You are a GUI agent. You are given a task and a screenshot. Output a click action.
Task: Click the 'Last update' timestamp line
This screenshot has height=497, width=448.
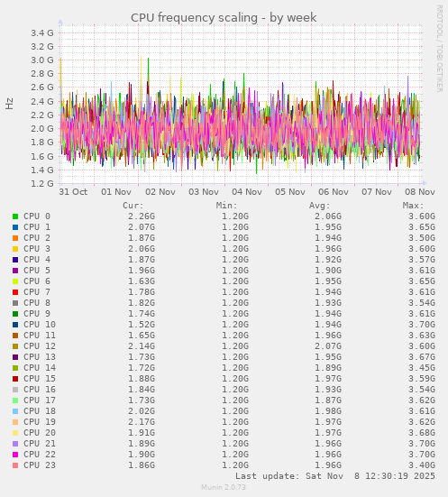335,476
